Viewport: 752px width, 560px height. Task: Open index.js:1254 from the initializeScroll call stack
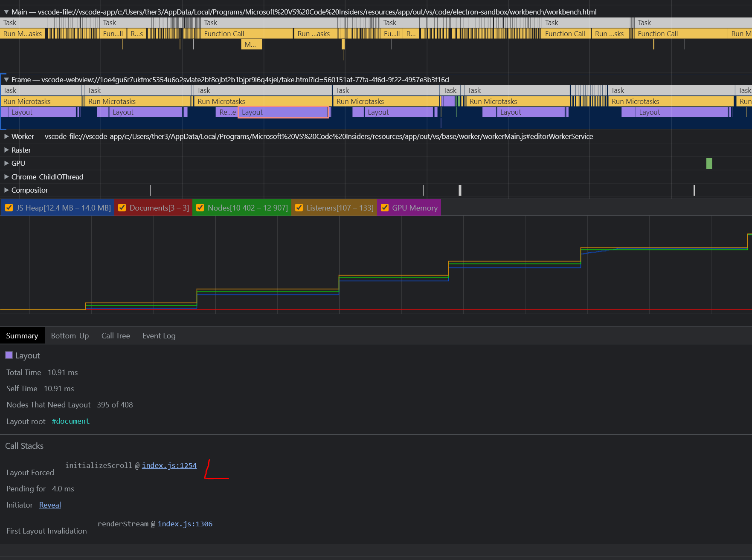169,465
